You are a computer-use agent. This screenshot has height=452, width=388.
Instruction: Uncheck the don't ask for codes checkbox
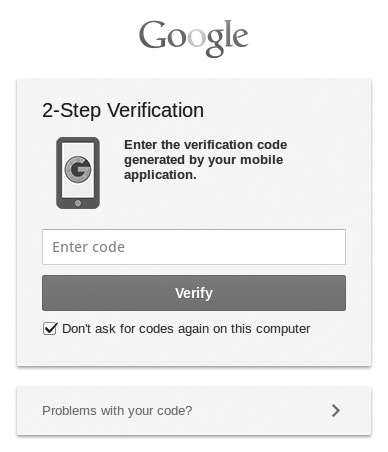coord(50,329)
